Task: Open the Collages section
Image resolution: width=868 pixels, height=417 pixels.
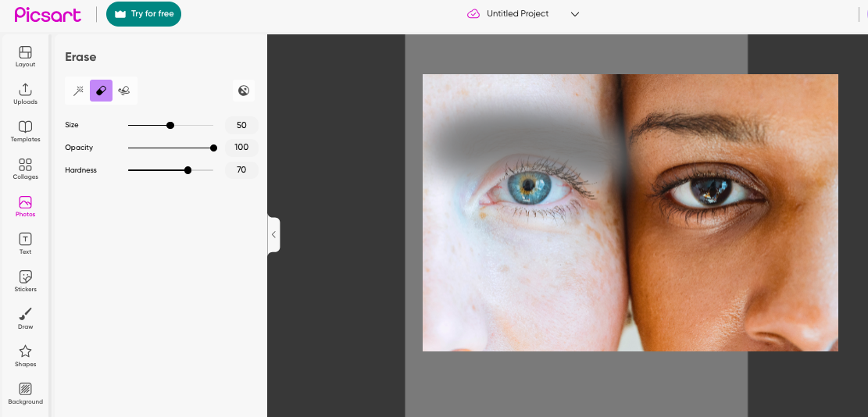Action: tap(26, 169)
